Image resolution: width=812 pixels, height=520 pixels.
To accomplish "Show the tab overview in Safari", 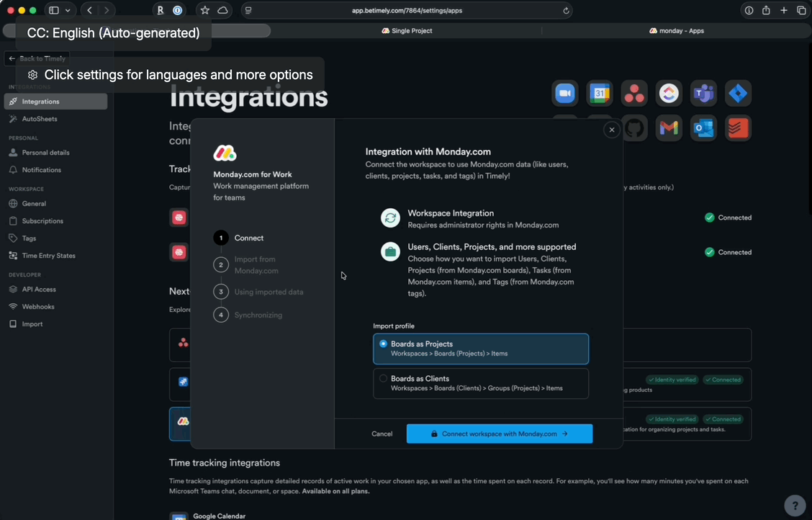I will coord(801,10).
